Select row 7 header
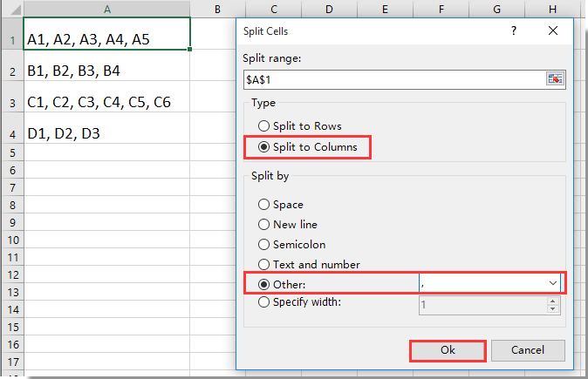The height and width of the screenshot is (379, 588). coord(12,187)
